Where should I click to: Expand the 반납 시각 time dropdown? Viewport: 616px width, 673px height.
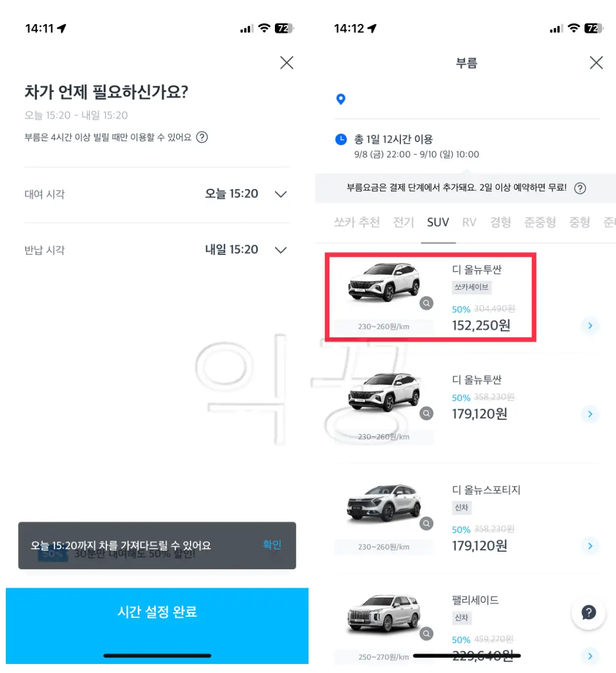point(280,249)
